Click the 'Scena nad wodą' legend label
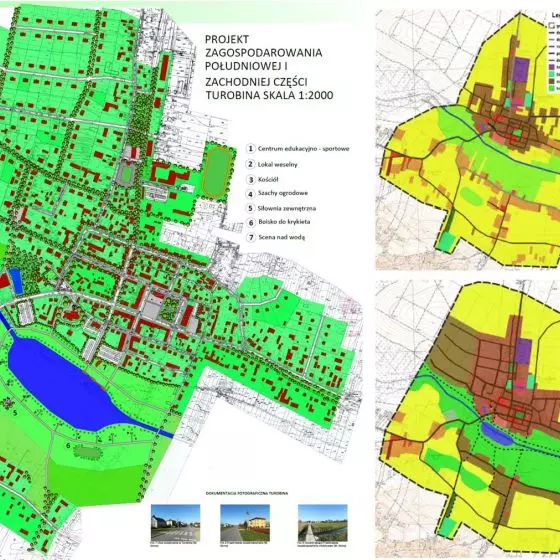Viewport: 560px width, 560px height. (281, 237)
